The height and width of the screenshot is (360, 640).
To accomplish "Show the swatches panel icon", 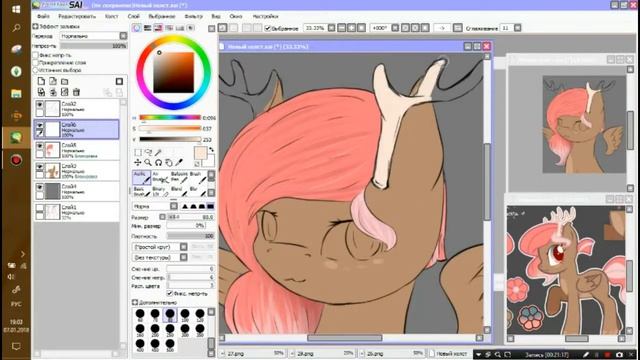I will tap(180, 28).
